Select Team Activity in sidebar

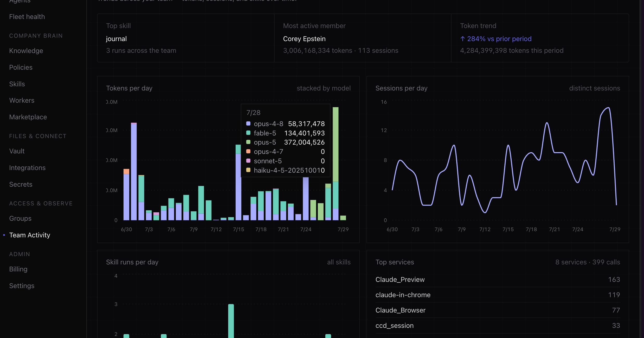[30, 235]
